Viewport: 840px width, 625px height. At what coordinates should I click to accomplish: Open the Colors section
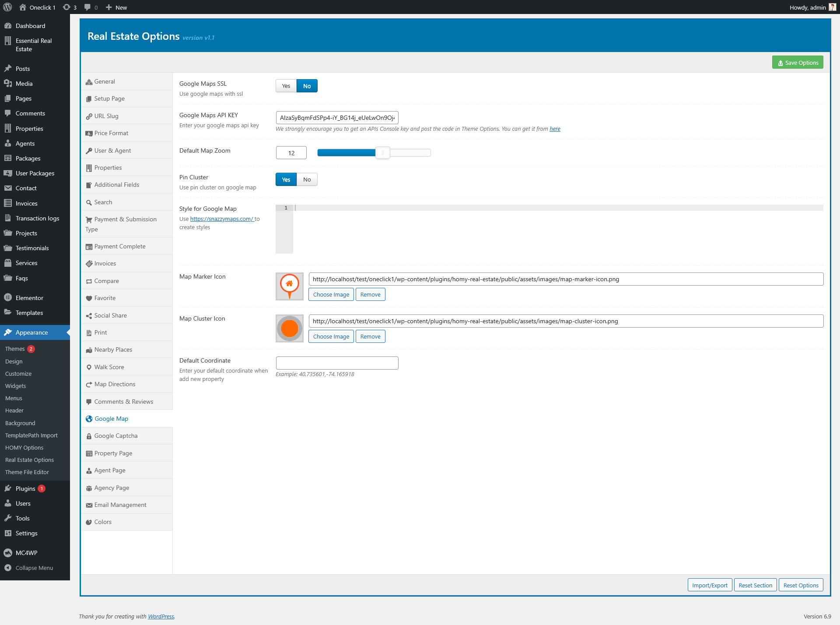point(126,522)
